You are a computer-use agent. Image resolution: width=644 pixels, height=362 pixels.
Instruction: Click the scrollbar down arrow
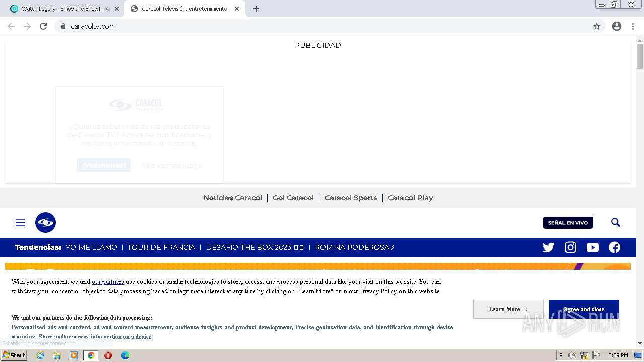click(640, 343)
